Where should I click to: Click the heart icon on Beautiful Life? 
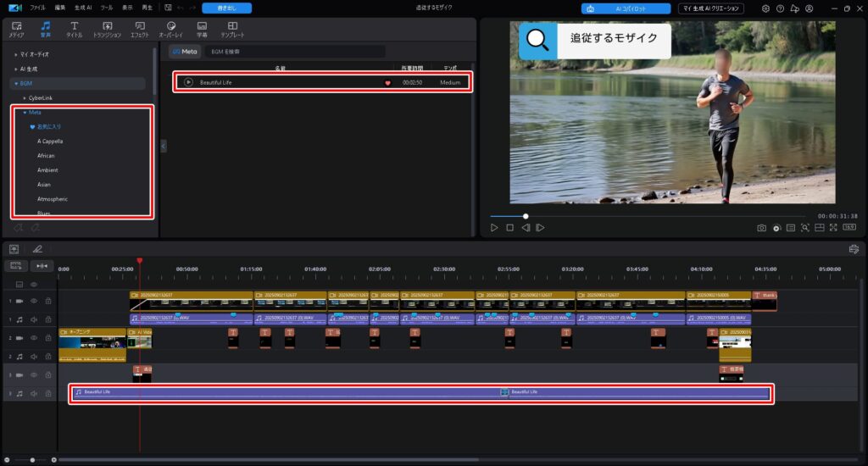click(388, 83)
